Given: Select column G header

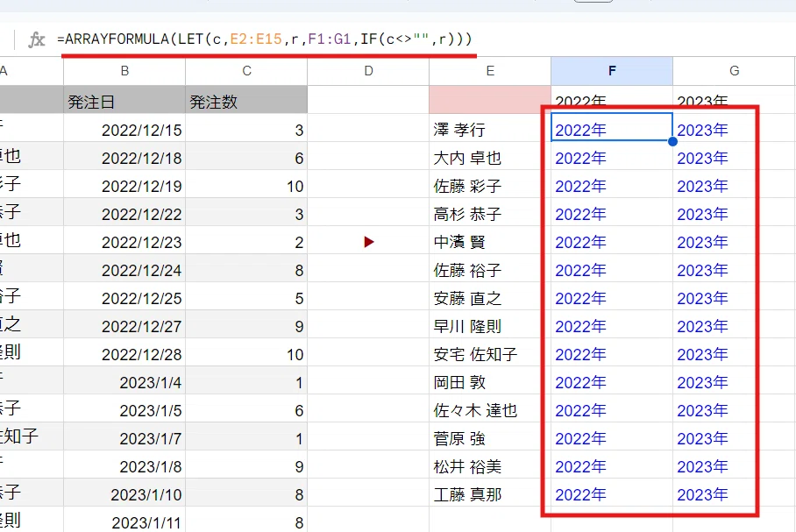Looking at the screenshot, I should [x=734, y=71].
